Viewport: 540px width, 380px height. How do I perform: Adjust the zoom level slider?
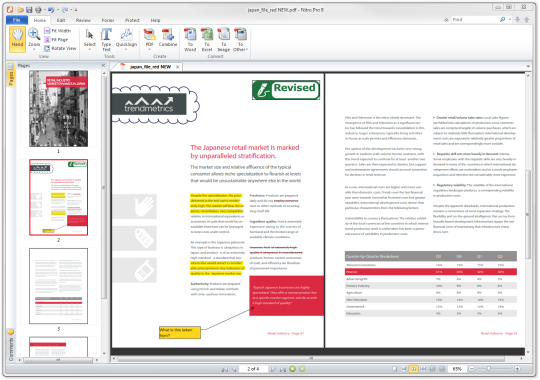pyautogui.click(x=489, y=369)
